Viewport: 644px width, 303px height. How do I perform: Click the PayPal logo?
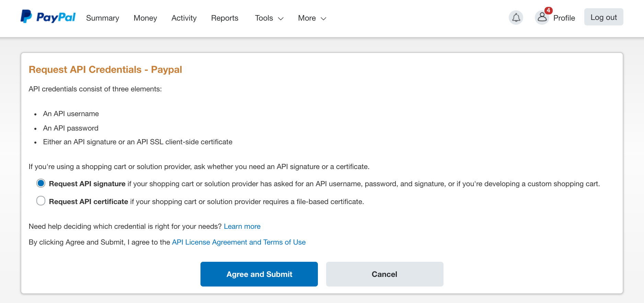tap(48, 17)
